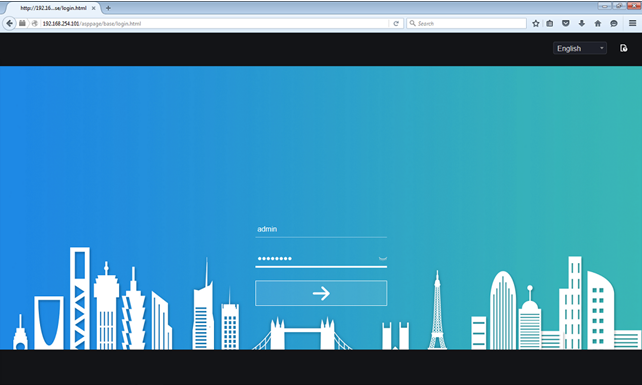Show password with eye icon
The height and width of the screenshot is (385, 642).
tap(383, 258)
